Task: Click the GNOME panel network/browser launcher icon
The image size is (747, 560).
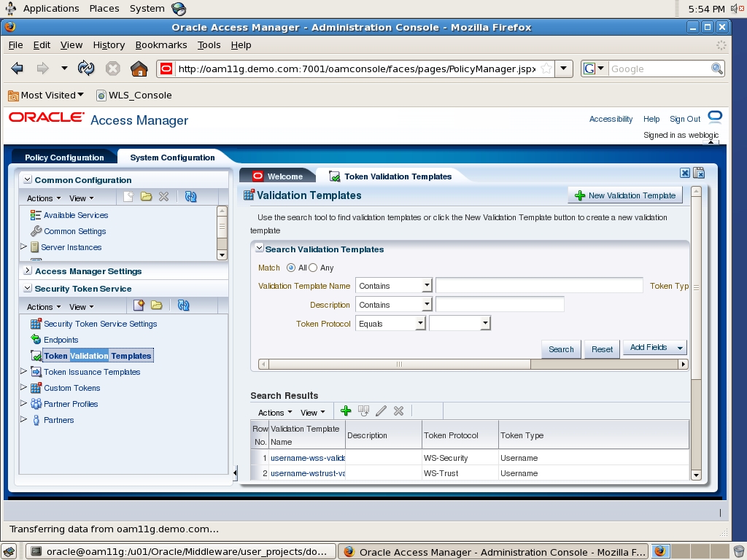Action: pyautogui.click(x=179, y=9)
